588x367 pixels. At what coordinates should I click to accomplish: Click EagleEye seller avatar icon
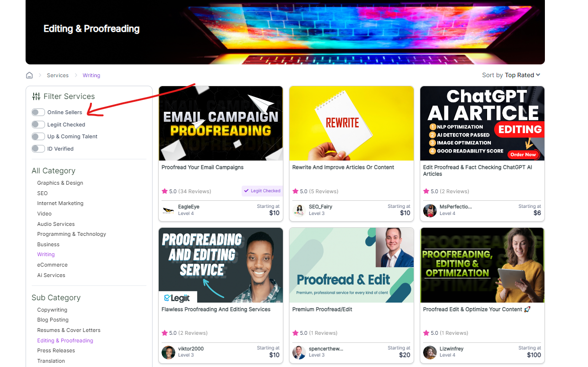point(168,210)
